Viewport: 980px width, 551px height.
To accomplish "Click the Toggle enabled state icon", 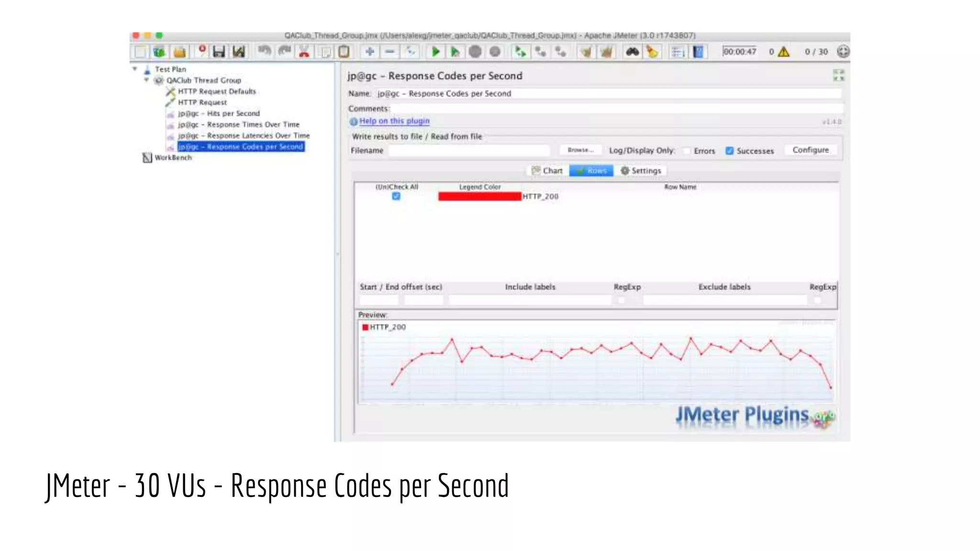I will coord(410,52).
